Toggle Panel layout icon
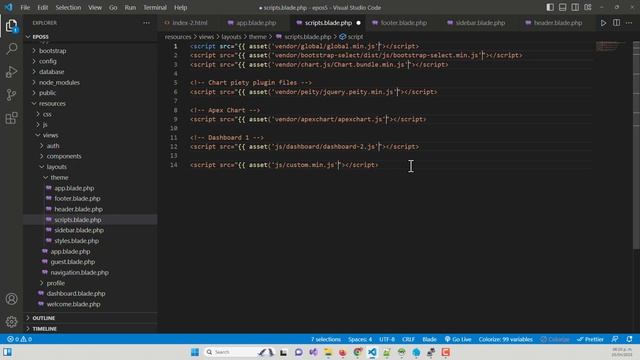 point(562,7)
